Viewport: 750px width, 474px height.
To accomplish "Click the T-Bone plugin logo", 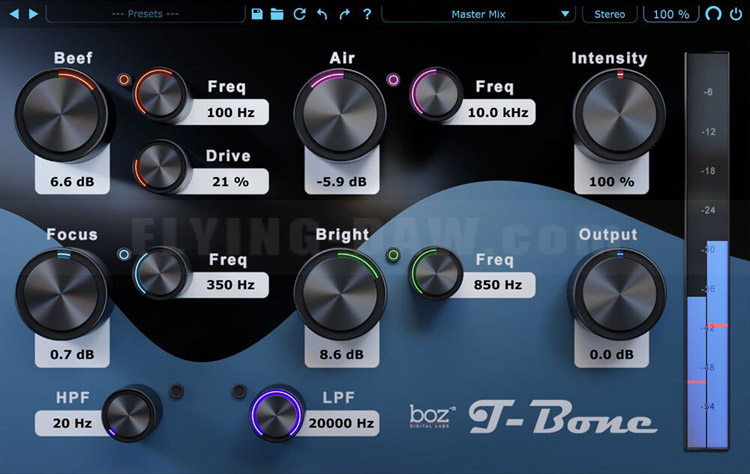I will [562, 417].
